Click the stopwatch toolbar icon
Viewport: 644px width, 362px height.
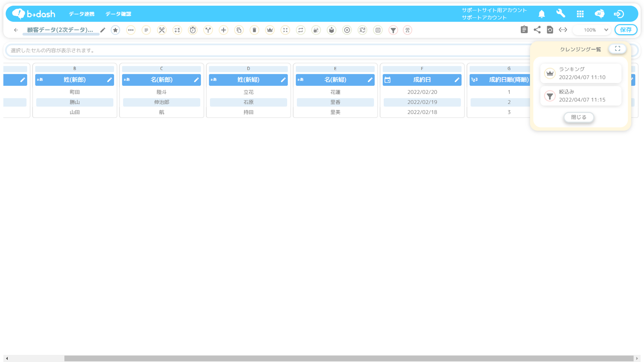point(193,30)
